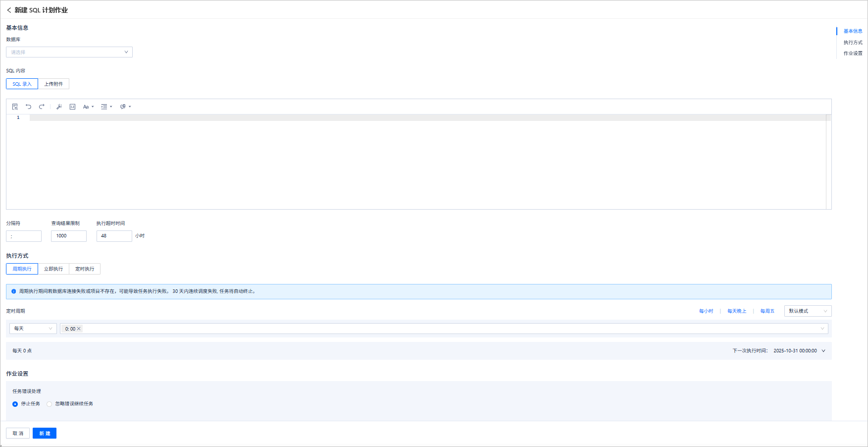Format SQL with the magic wand
Screen dimensions: 868x447
(59, 107)
